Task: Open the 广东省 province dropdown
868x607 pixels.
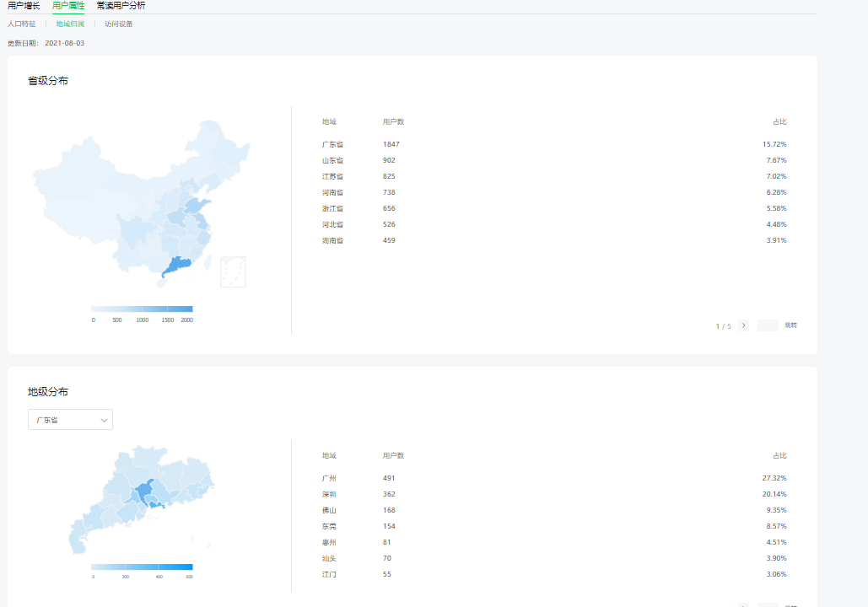Action: coord(70,420)
